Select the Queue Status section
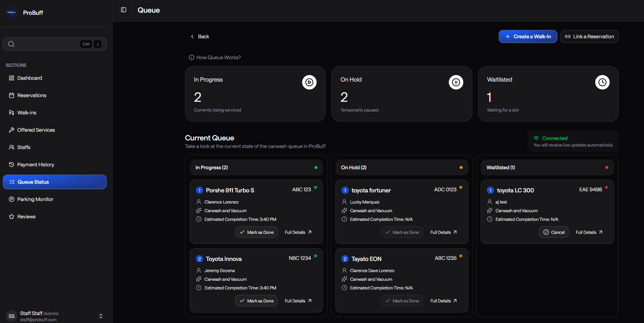644x323 pixels. [55, 182]
